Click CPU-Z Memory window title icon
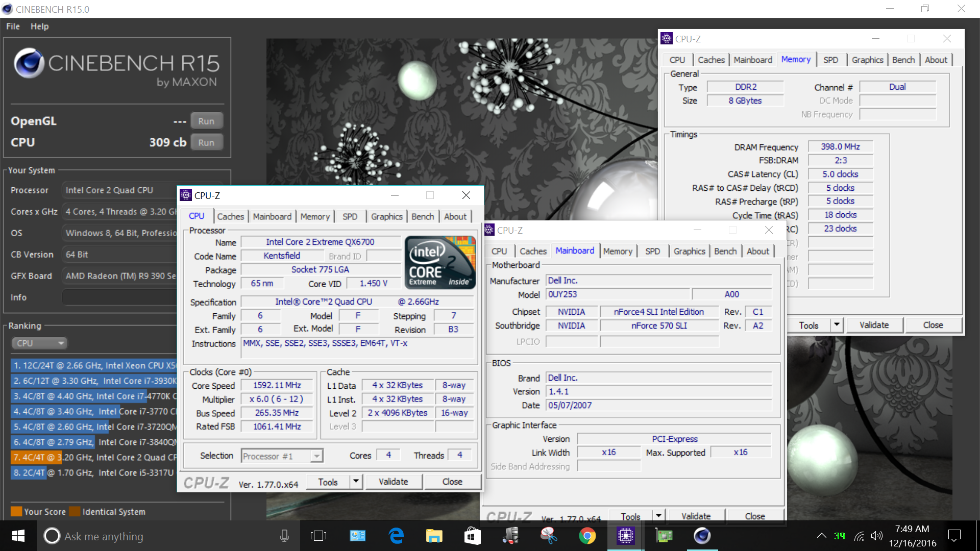The image size is (980, 551). (x=667, y=38)
